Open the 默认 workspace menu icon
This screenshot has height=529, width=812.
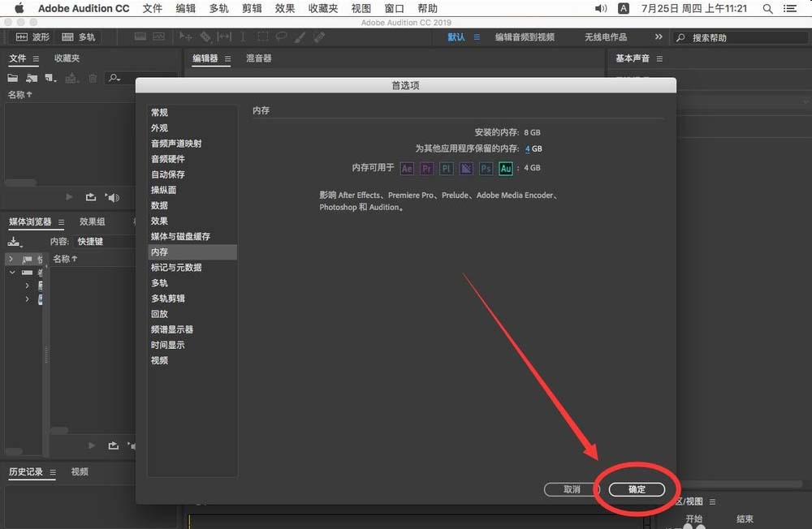pos(477,37)
